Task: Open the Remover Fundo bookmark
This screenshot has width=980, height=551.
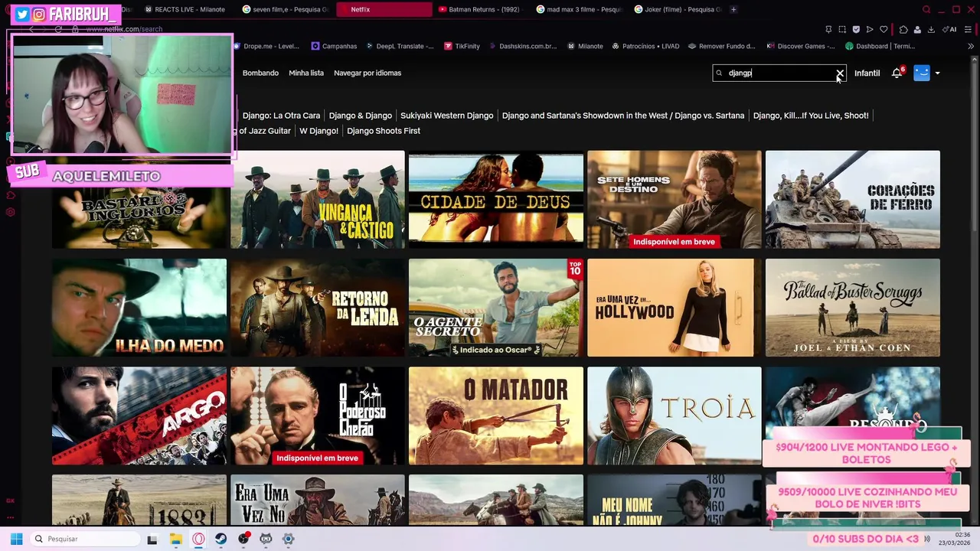Action: [721, 46]
